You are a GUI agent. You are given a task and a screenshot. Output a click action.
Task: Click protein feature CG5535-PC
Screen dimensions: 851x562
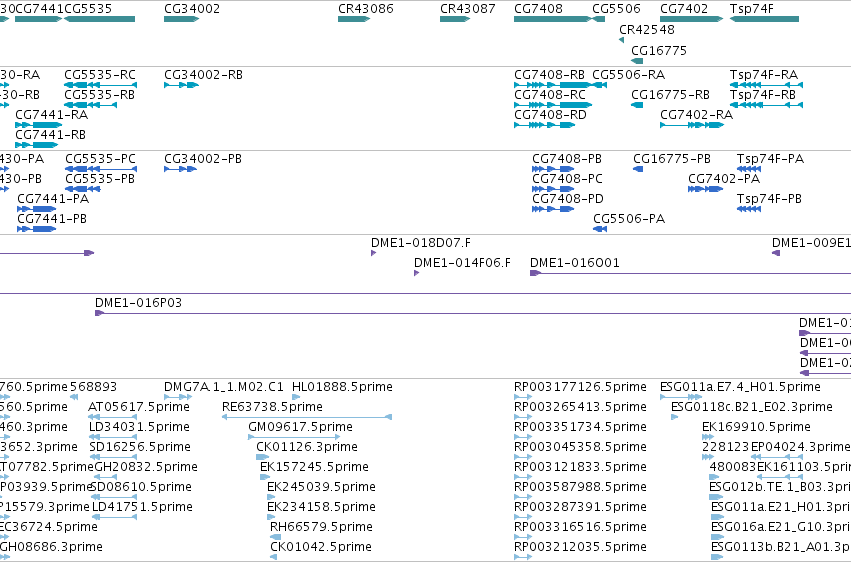[x=101, y=169]
